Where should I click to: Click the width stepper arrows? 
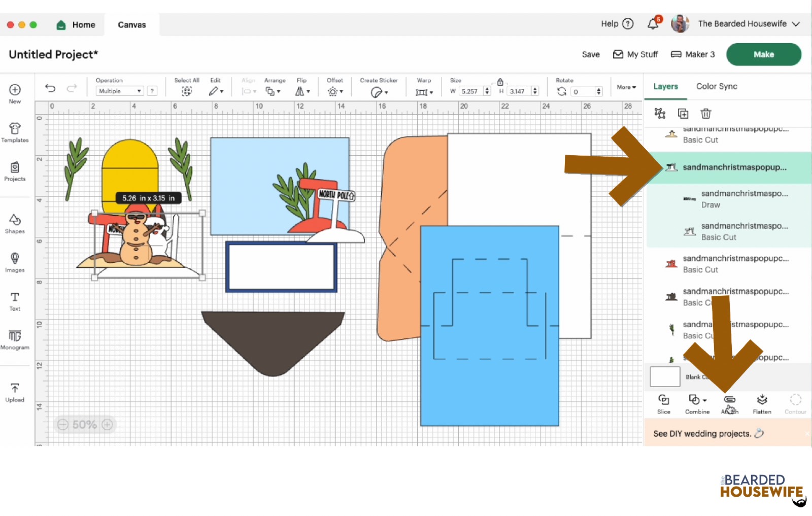pos(487,91)
